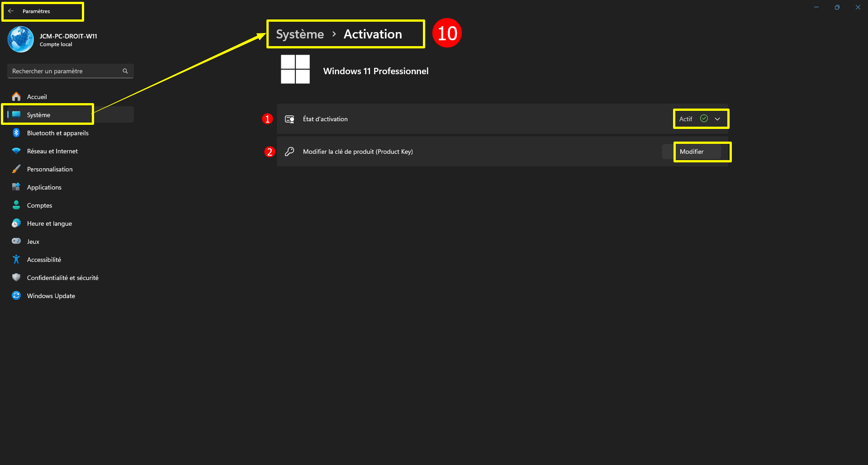
Task: Click the Accessibilité figure icon
Action: [16, 259]
